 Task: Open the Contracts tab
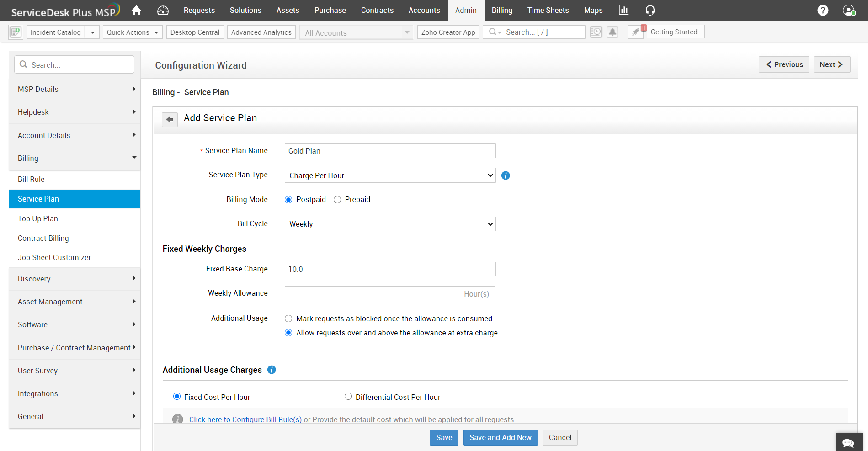pos(377,10)
